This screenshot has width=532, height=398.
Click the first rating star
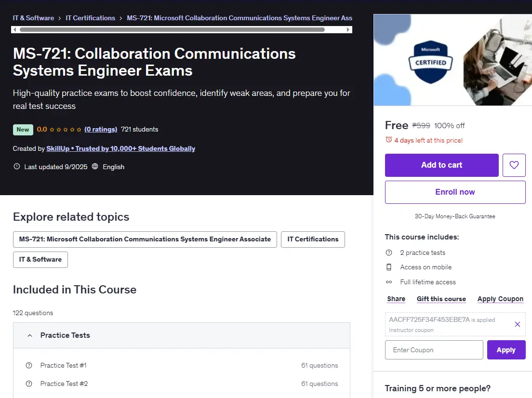click(x=52, y=129)
